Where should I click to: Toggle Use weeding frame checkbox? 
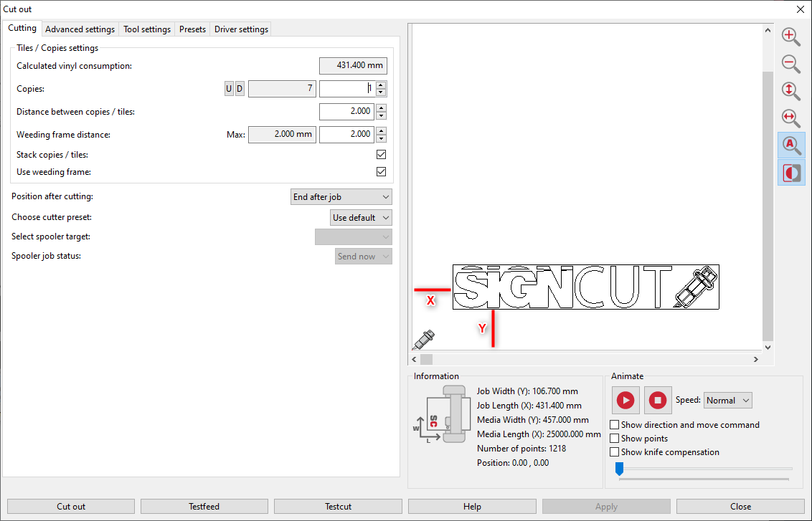click(381, 172)
